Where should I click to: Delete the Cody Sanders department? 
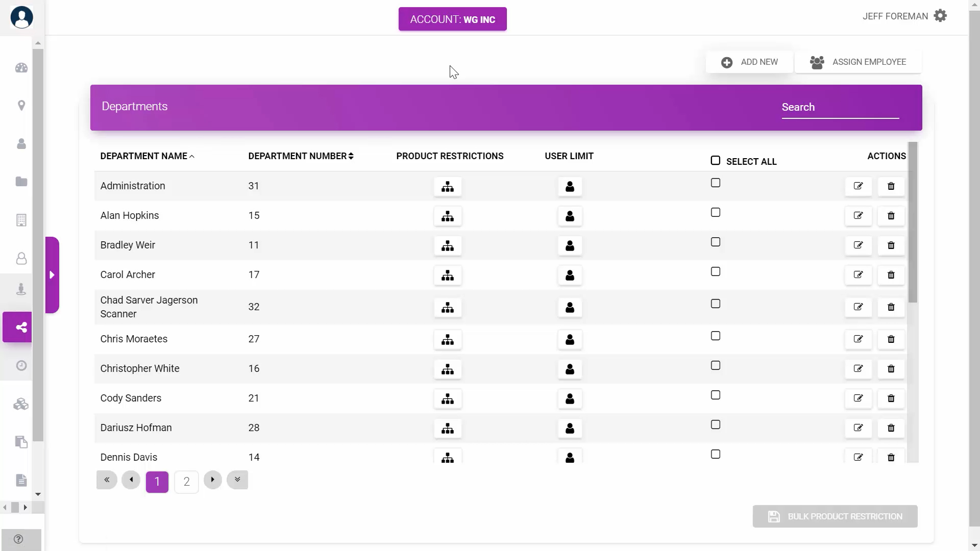pyautogui.click(x=891, y=398)
